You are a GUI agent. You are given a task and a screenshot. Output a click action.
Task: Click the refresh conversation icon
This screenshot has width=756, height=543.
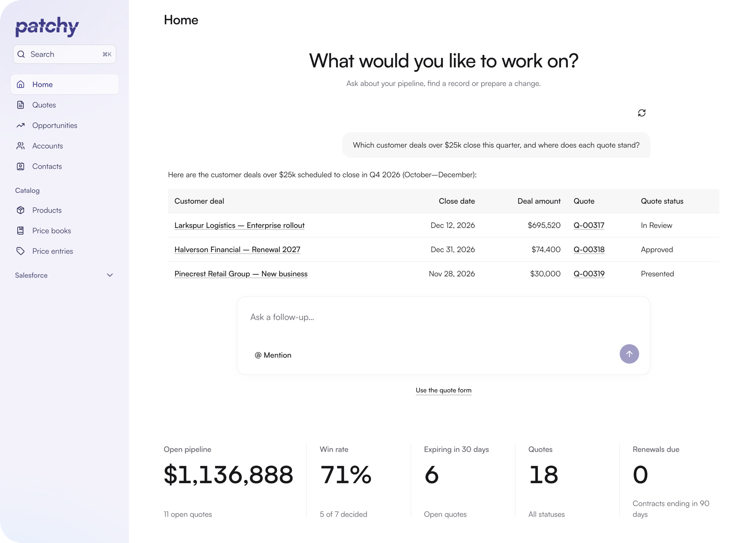pyautogui.click(x=641, y=113)
